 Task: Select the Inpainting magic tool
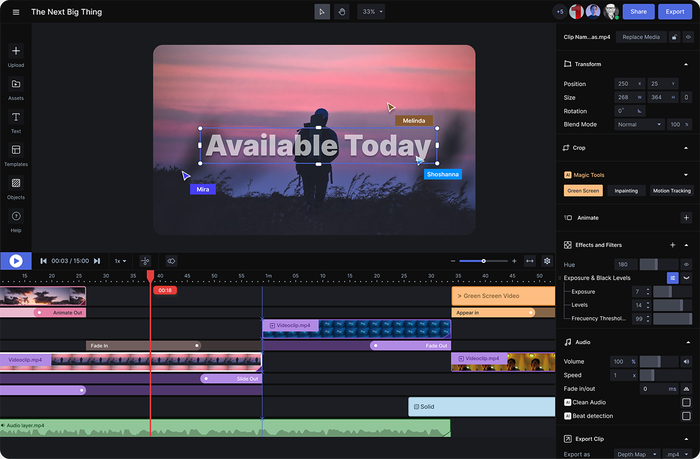[x=625, y=190]
